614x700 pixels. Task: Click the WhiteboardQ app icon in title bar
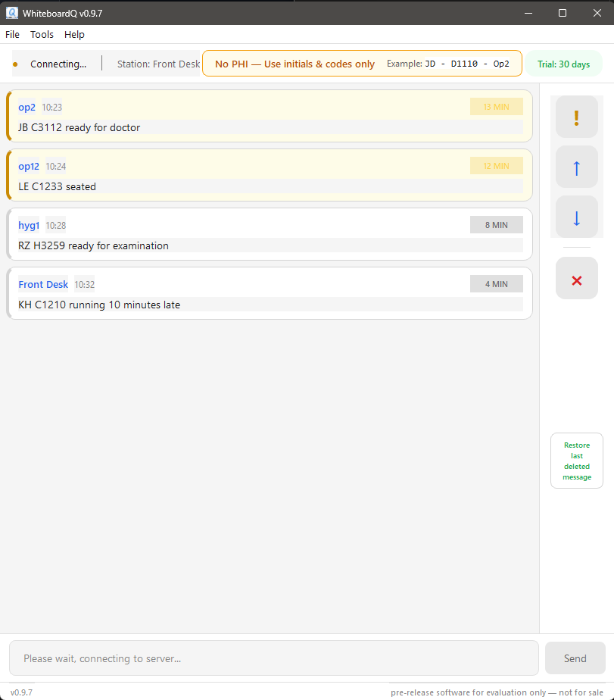[12, 13]
